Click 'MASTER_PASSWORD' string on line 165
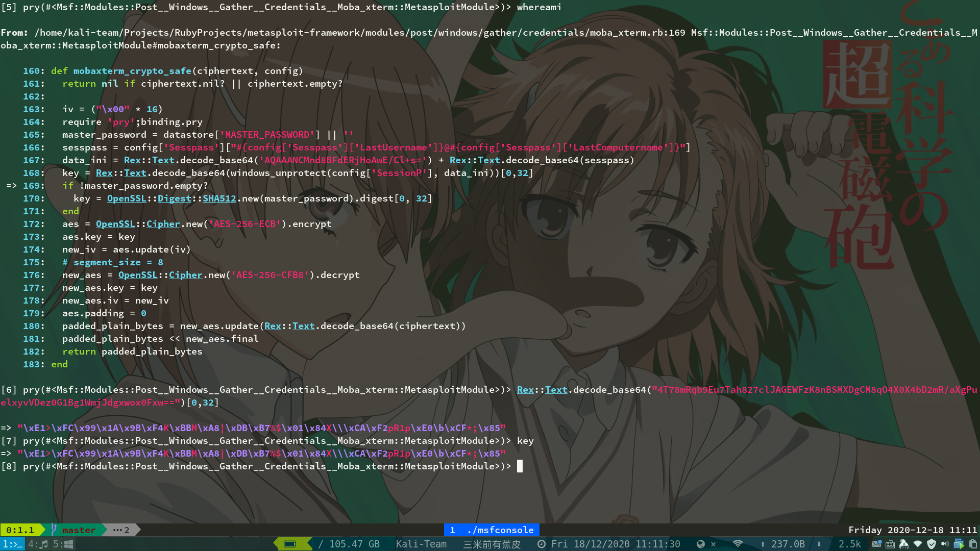The height and width of the screenshot is (551, 980). point(267,135)
